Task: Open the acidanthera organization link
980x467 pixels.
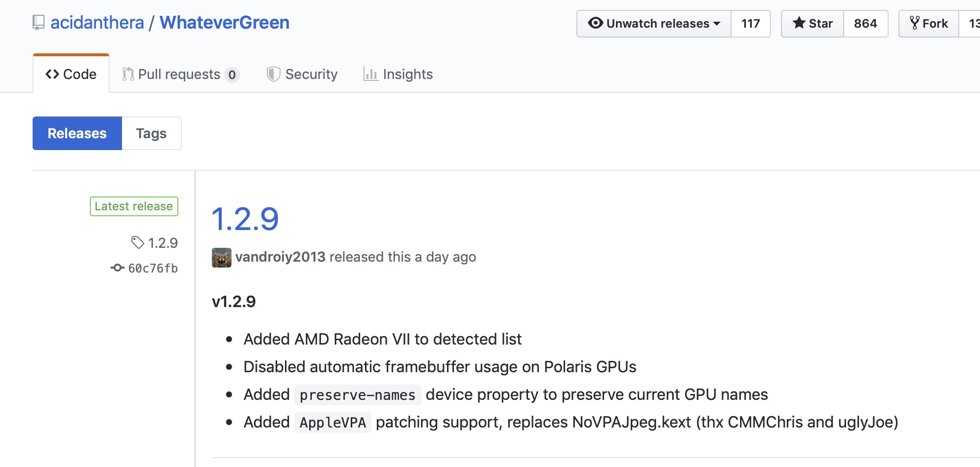Action: point(97,23)
